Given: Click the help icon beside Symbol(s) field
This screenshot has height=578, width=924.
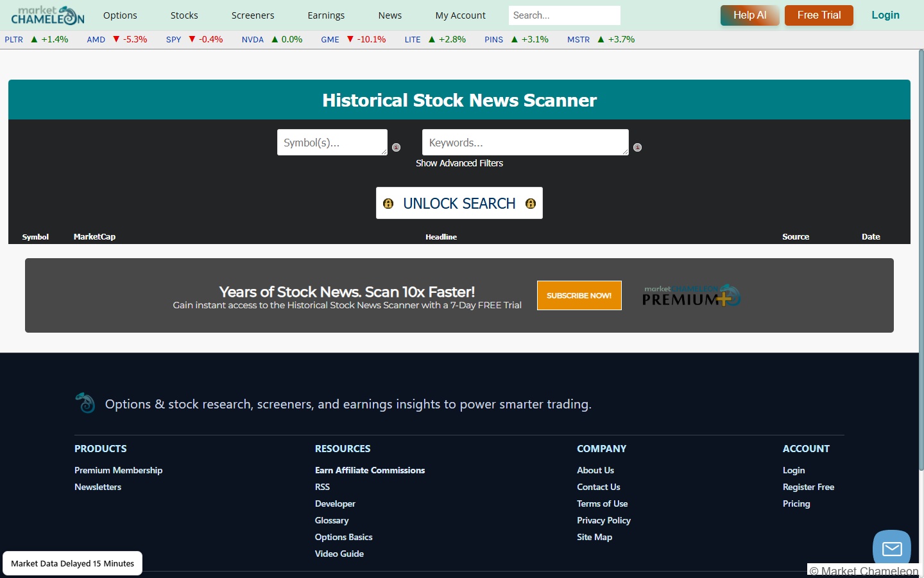Looking at the screenshot, I should (x=396, y=147).
